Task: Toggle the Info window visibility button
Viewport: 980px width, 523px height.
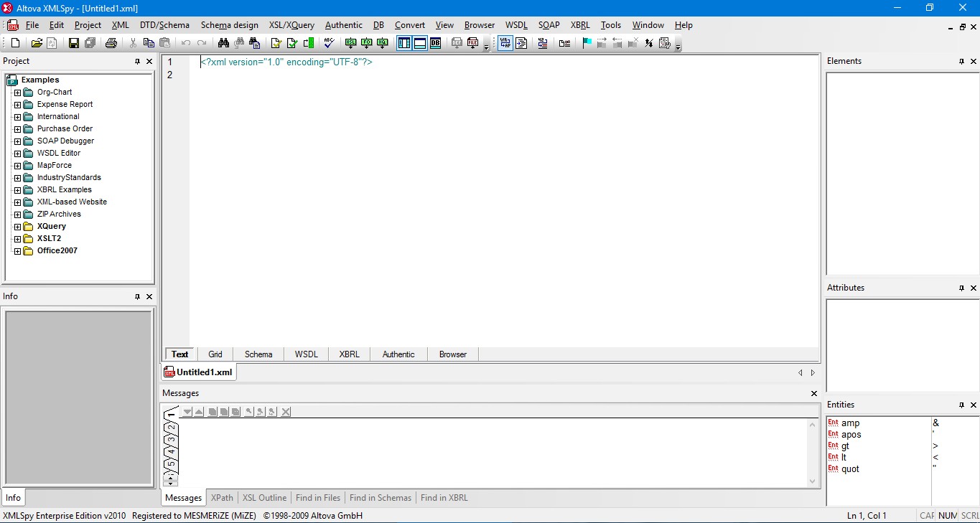Action: pos(420,43)
